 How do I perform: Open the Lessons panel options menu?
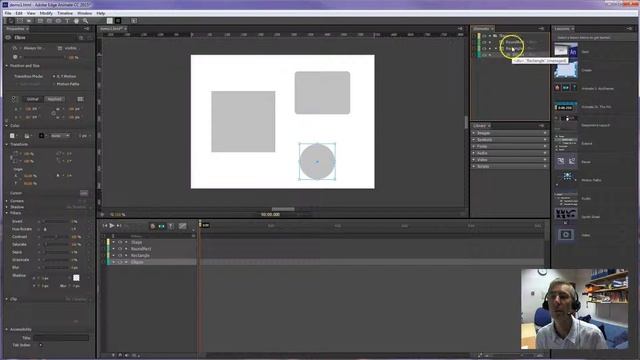(x=629, y=29)
